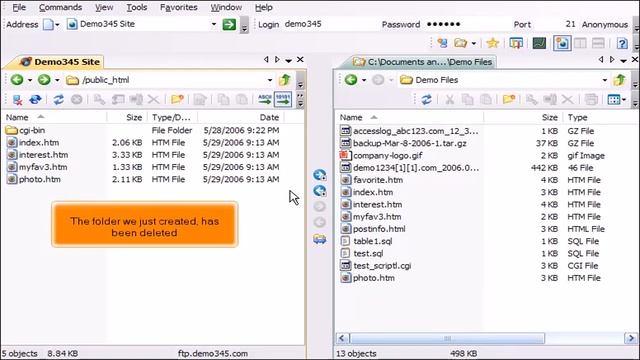Open local Back history dropdown arrow

point(364,80)
